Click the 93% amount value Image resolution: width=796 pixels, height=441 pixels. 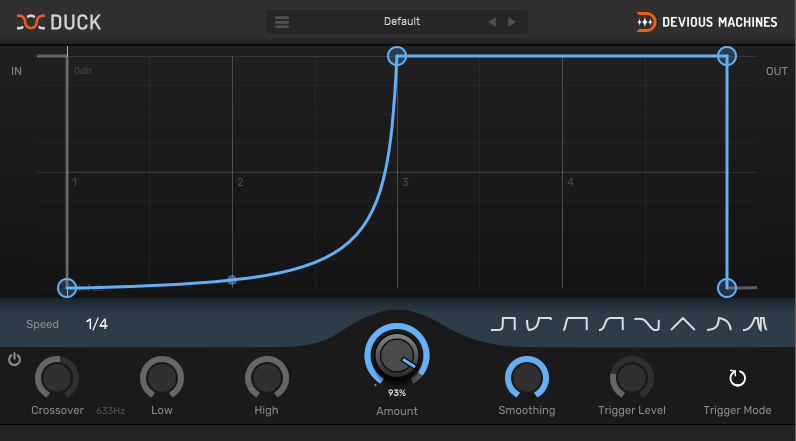pos(397,393)
